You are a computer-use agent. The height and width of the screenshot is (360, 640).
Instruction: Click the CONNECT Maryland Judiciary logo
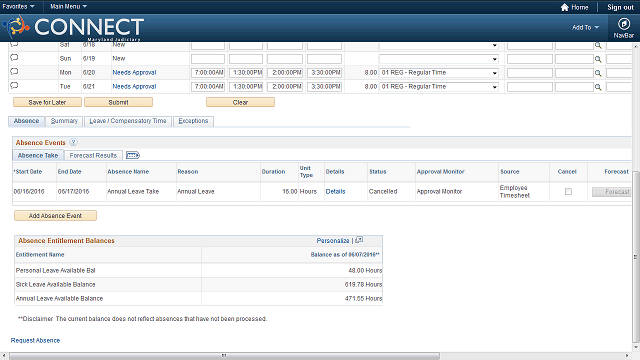(x=73, y=28)
